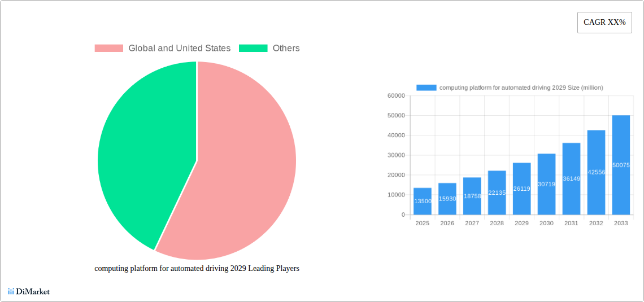Click the DiMarket brand name text
Viewport: 644px width, 302px height.
pyautogui.click(x=33, y=292)
